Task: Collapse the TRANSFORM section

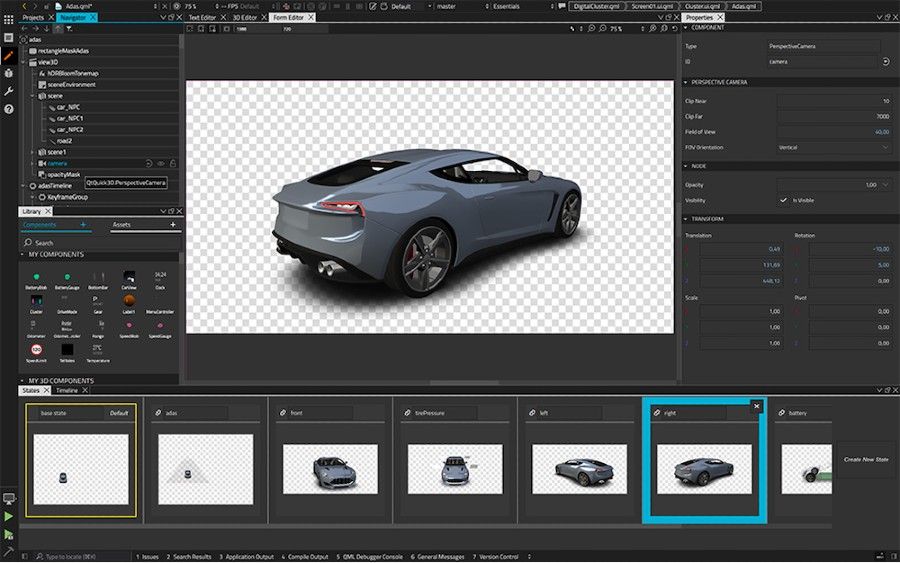Action: 685,219
